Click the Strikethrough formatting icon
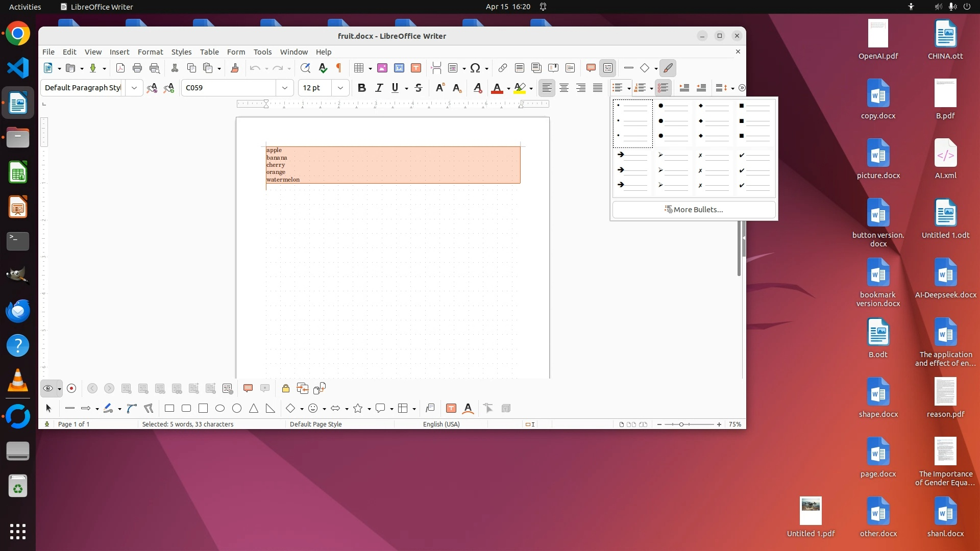Screen dimensions: 980x551 419,88
